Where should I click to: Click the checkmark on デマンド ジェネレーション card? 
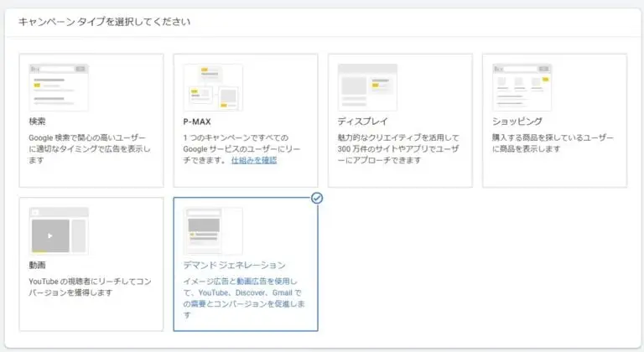(x=317, y=198)
